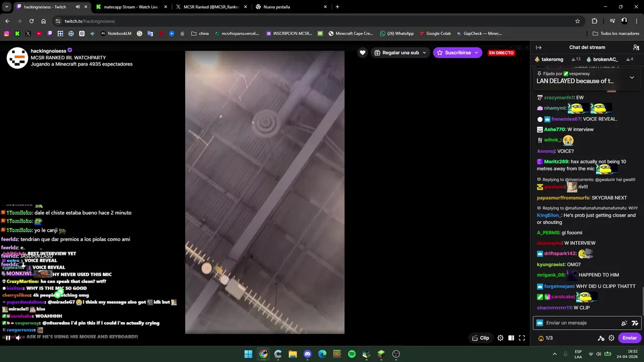
Task: Click the twitch.tv address bar
Action: tap(319, 21)
